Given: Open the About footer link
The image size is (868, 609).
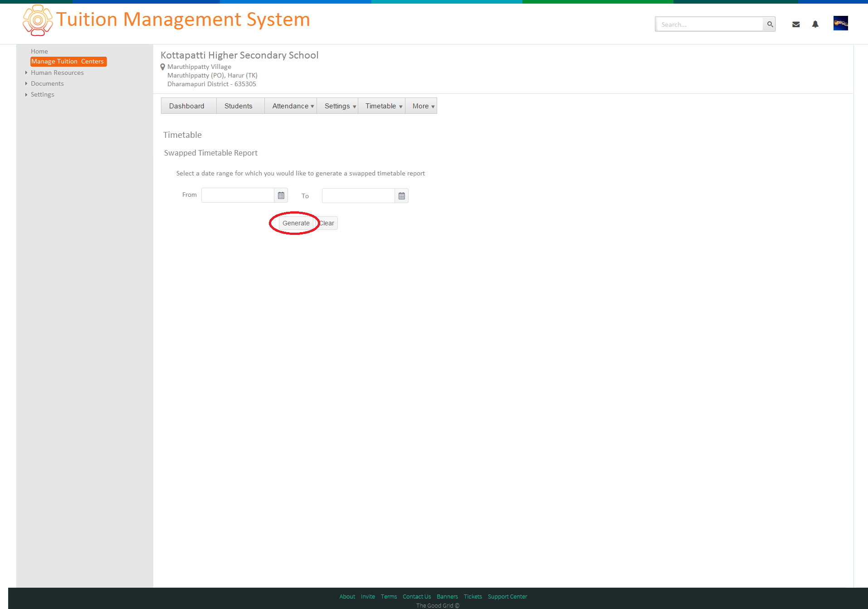Looking at the screenshot, I should pos(347,596).
